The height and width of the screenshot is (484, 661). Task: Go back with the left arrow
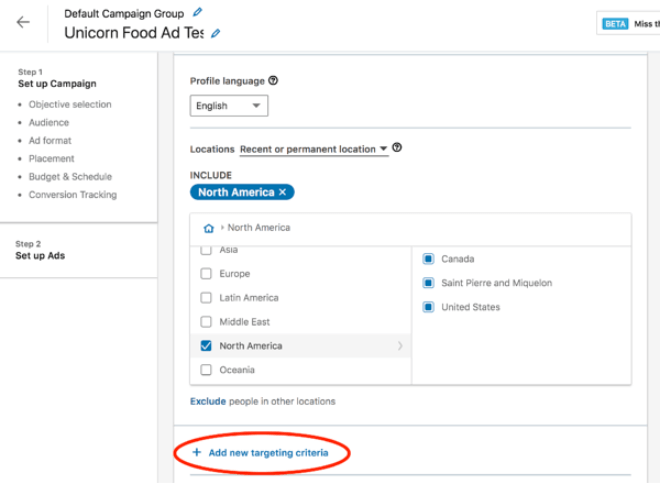[x=23, y=22]
